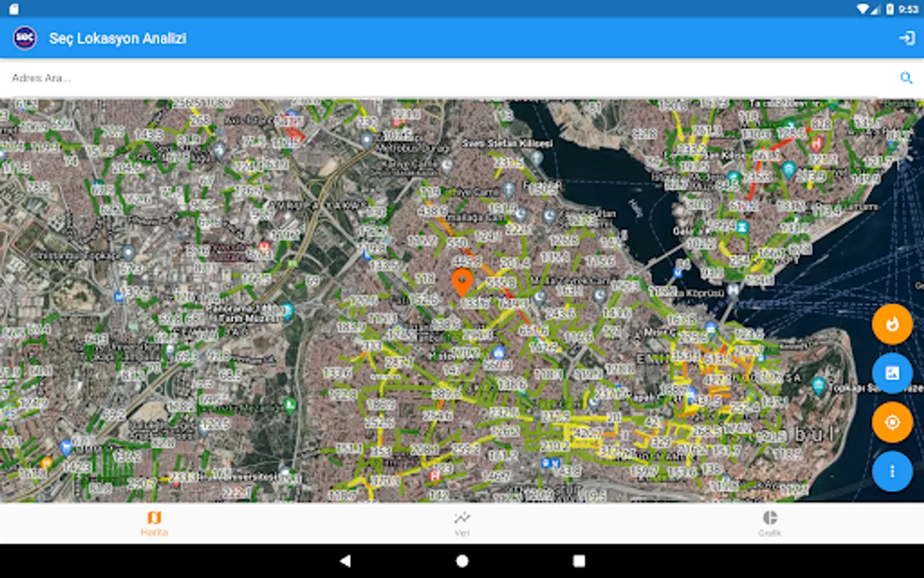Open the Harita tab
Viewport: 924px width, 578px height.
coord(154,523)
